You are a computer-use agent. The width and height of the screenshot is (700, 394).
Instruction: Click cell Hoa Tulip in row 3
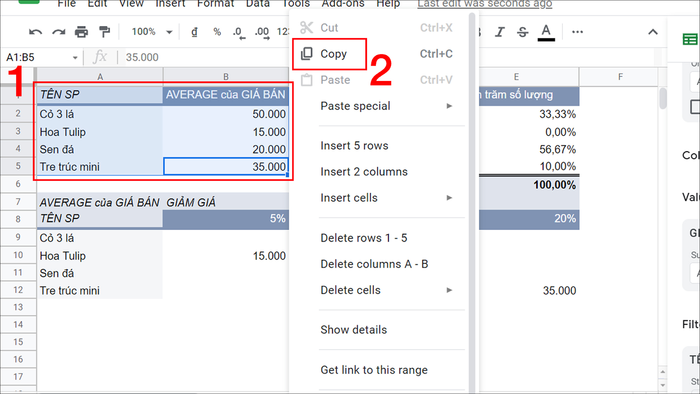(x=100, y=132)
